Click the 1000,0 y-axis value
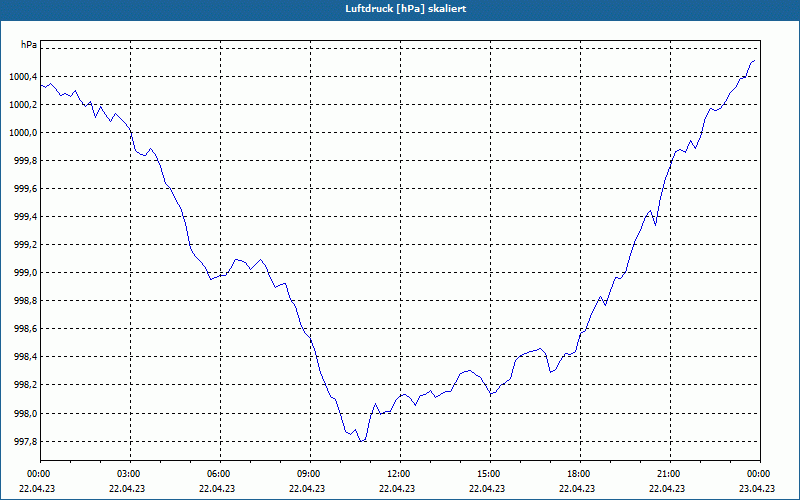This screenshot has height=500, width=800. pos(23,133)
